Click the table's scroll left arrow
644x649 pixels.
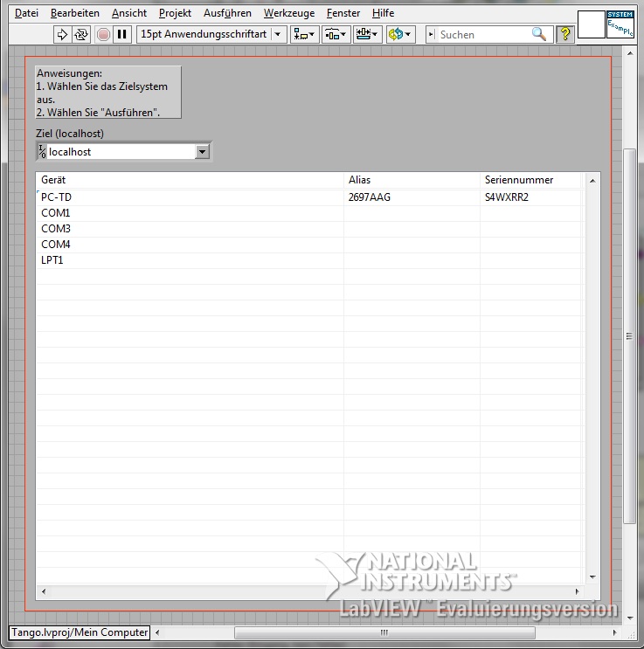[x=44, y=591]
